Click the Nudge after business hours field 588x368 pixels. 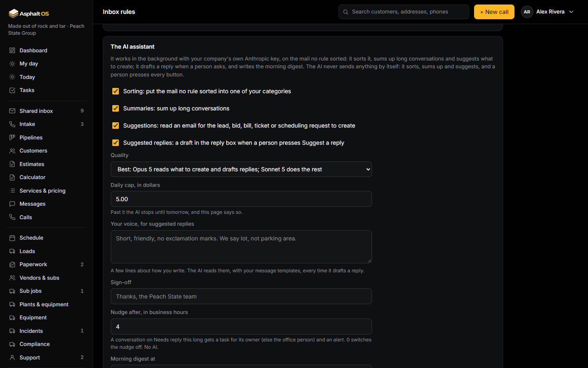pos(241,327)
